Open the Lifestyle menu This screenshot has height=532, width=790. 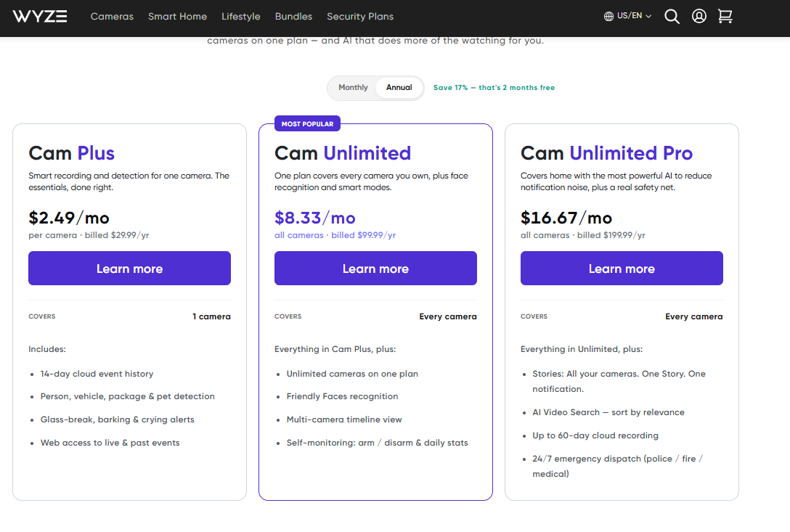coord(241,16)
